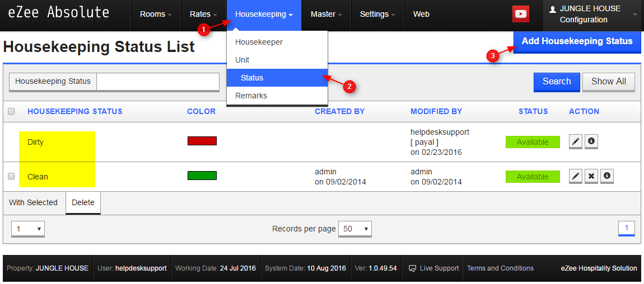View info for the Clean status

(x=606, y=176)
